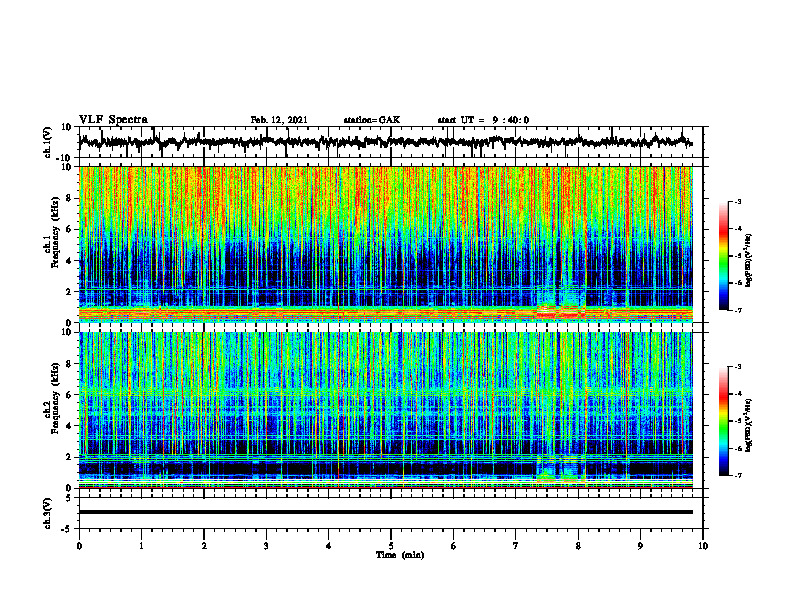The width and height of the screenshot is (792, 612).
Task: Click the lower color bar's log(PSD) label
Action: coord(749,425)
